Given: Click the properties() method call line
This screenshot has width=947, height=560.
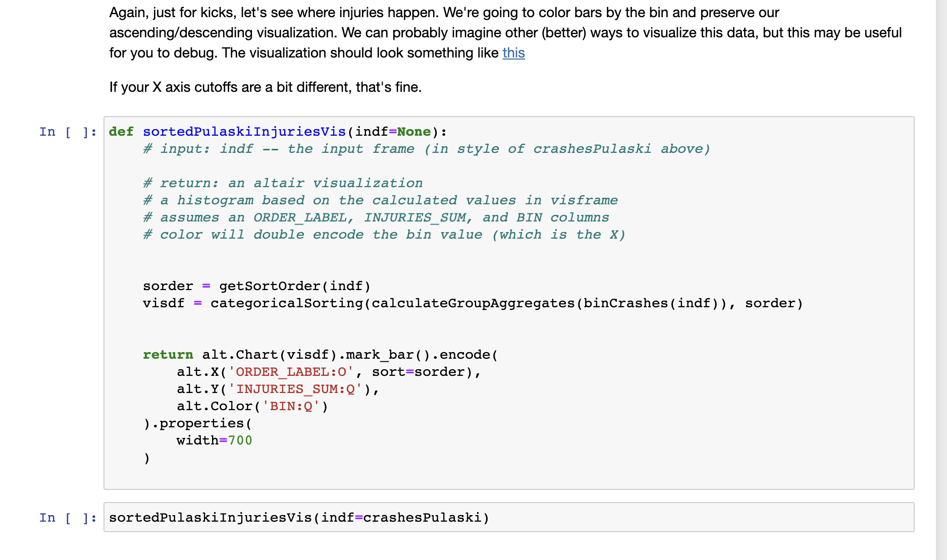Looking at the screenshot, I should [x=197, y=423].
